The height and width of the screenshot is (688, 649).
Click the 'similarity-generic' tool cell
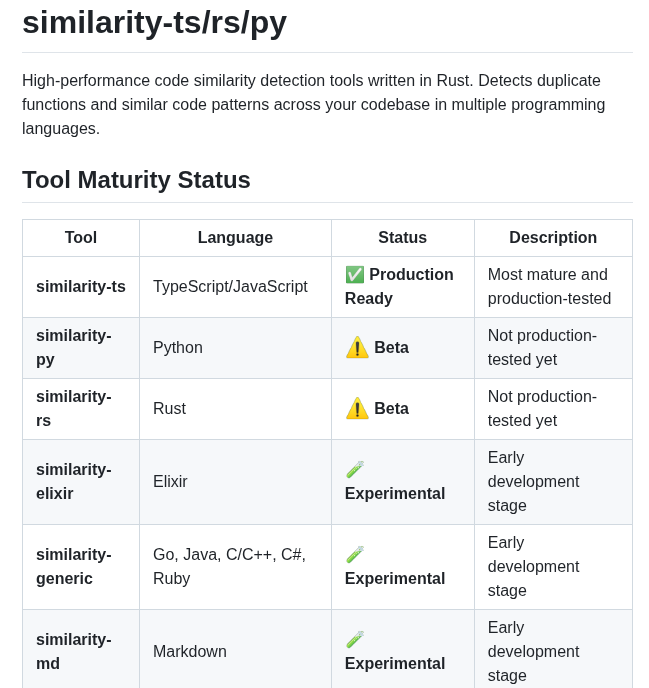click(x=81, y=566)
